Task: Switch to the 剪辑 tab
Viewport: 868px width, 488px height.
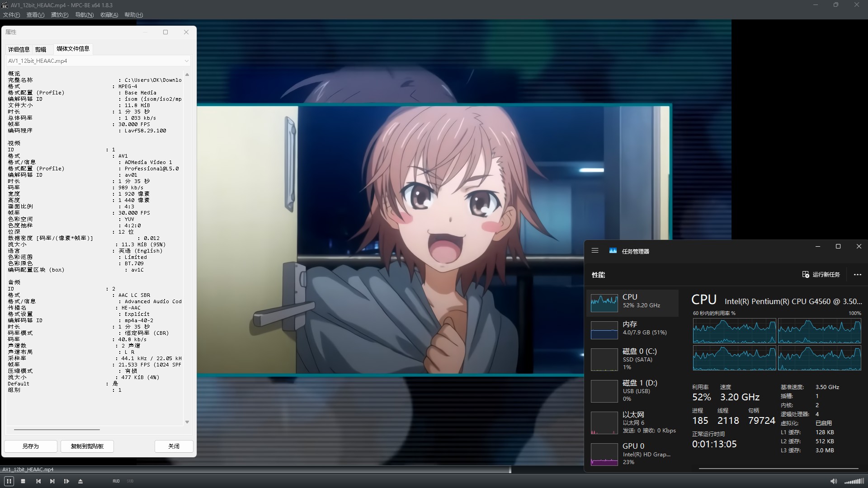Action: point(41,49)
